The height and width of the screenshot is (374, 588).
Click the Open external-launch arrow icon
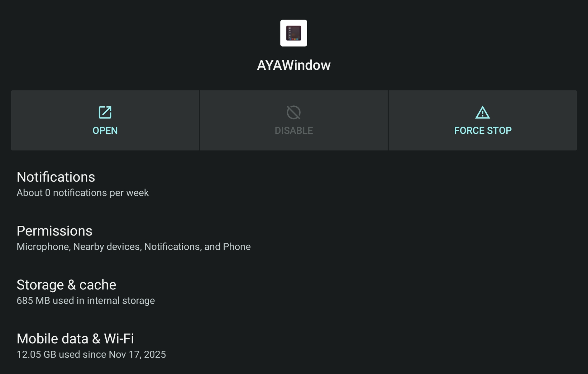(105, 113)
